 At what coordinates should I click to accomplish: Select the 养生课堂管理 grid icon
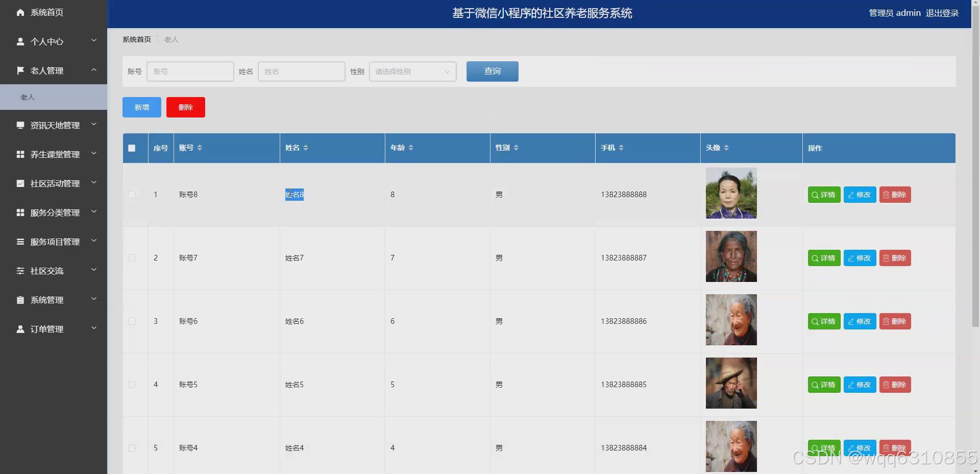tap(20, 154)
